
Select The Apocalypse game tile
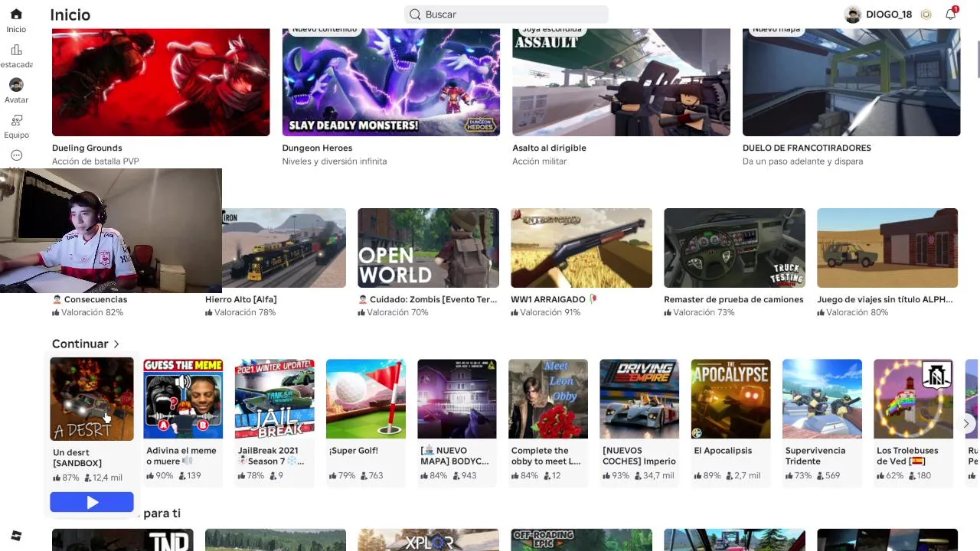tap(731, 399)
